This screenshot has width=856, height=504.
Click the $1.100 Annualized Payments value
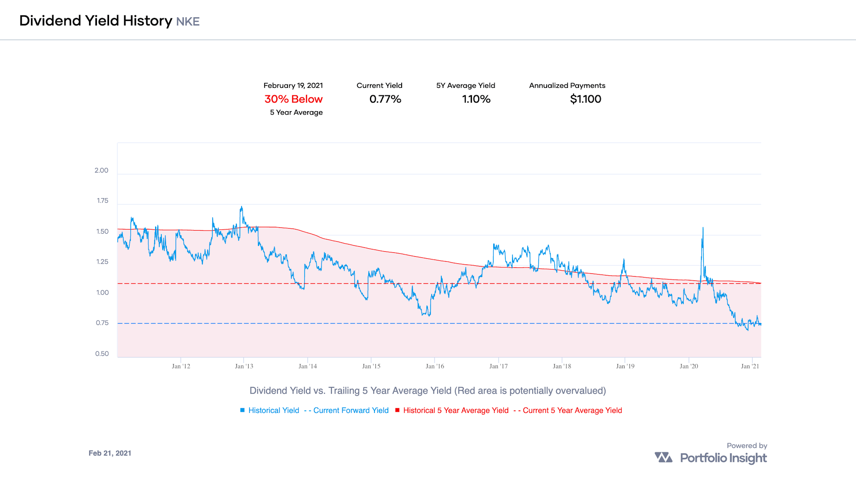pyautogui.click(x=586, y=99)
